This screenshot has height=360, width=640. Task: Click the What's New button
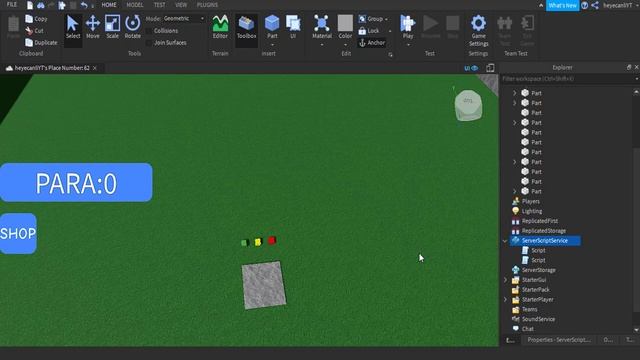[562, 5]
